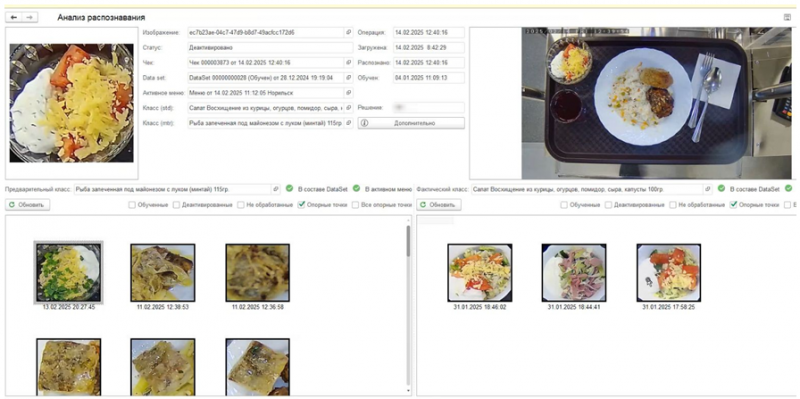Click the Операция date field
This screenshot has height=399, width=800.
(x=429, y=32)
